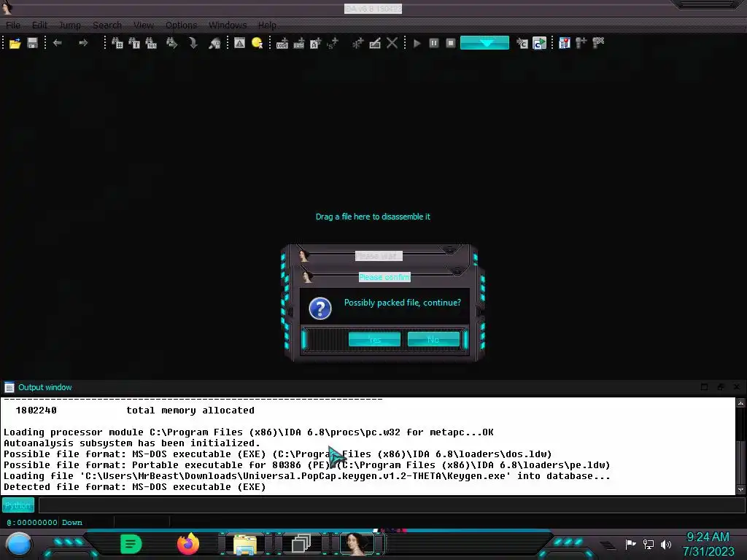The height and width of the screenshot is (560, 747).
Task: Click 'Drag a file here to disassemble it' text
Action: pos(373,217)
